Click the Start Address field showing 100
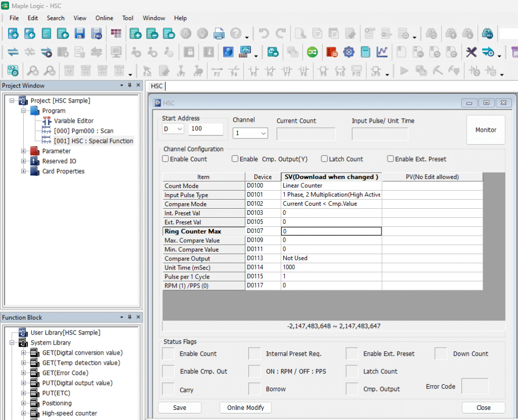 point(206,129)
